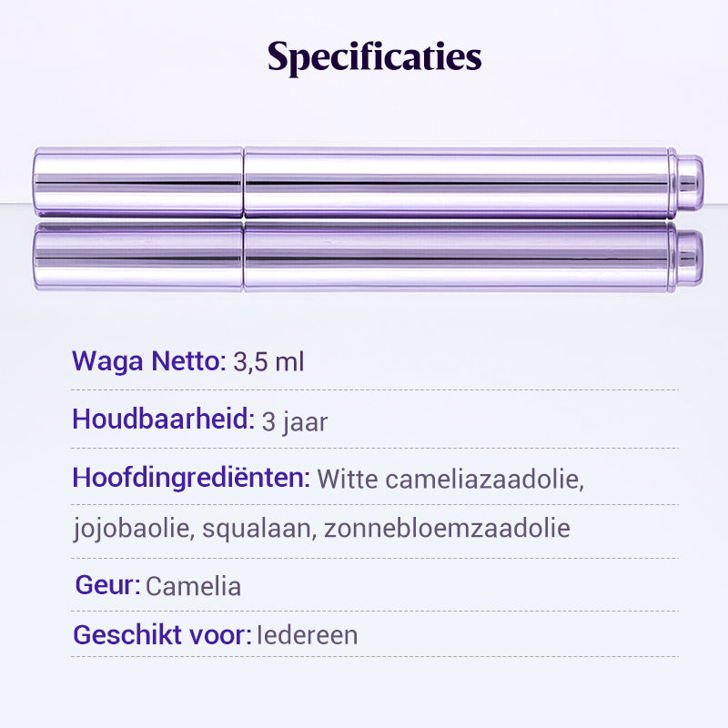728x728 pixels.
Task: Click the word zonnebloemzaadolie
Action: [447, 529]
